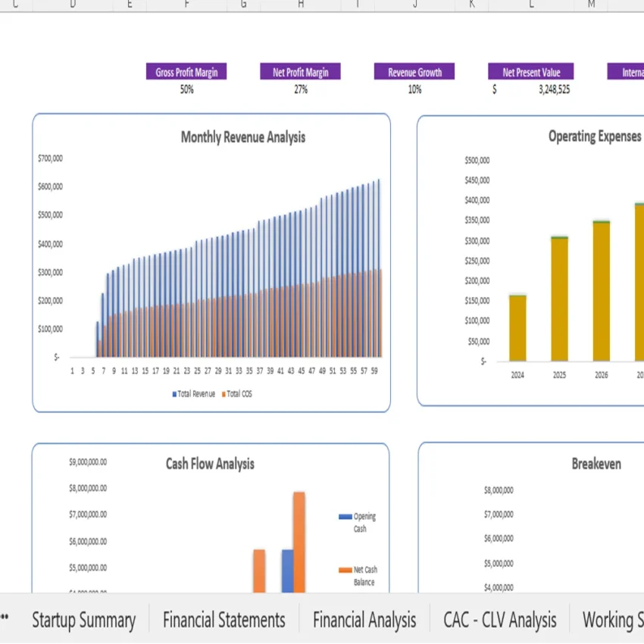Select the yellow 2024 expense bar
The width and height of the screenshot is (644, 644).
(516, 326)
